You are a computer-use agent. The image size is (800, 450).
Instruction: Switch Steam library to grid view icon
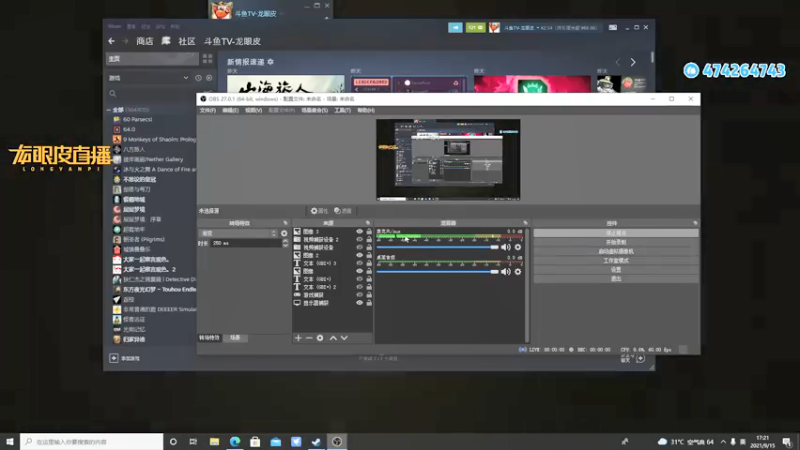(x=207, y=59)
